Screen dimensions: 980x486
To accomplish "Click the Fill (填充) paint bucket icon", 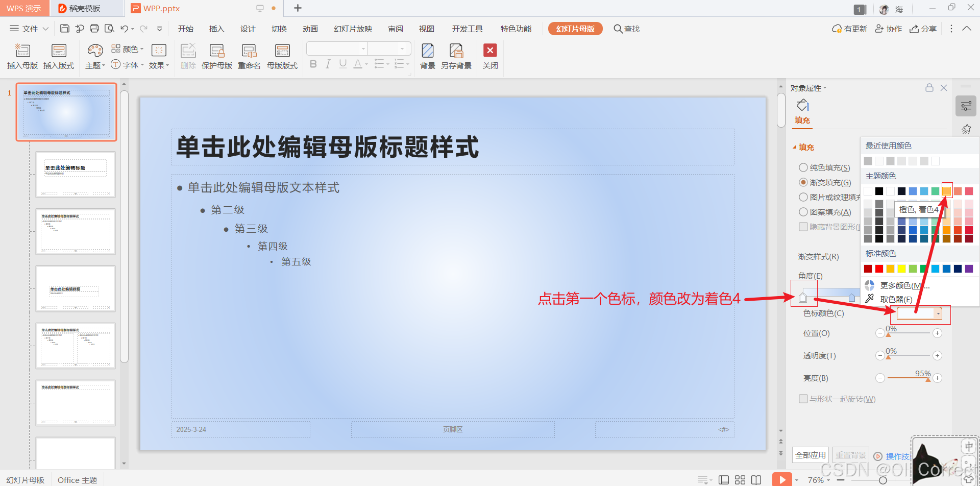I will click(803, 105).
